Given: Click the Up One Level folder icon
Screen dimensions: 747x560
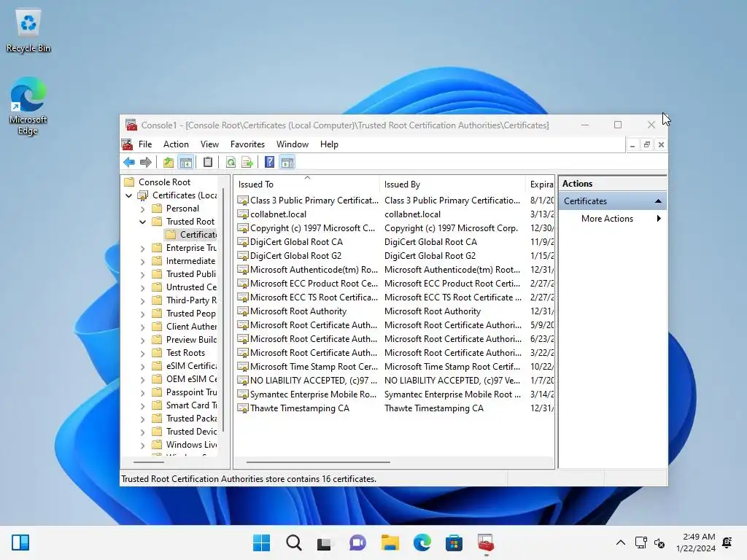Looking at the screenshot, I should click(169, 163).
